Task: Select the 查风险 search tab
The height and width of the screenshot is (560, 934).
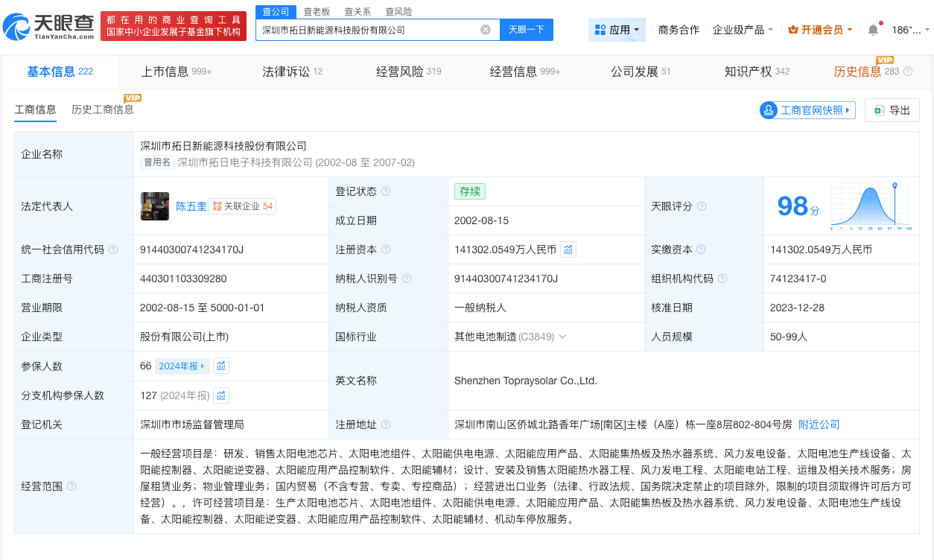Action: [398, 11]
